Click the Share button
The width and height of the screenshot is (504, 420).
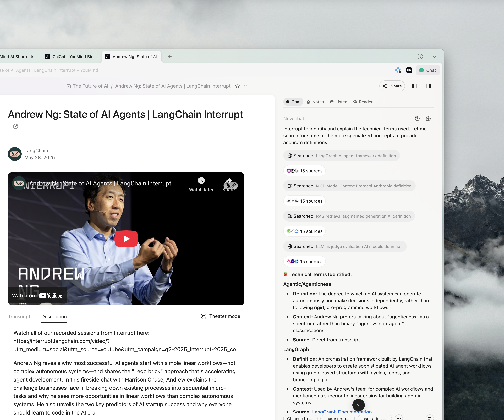click(x=392, y=86)
